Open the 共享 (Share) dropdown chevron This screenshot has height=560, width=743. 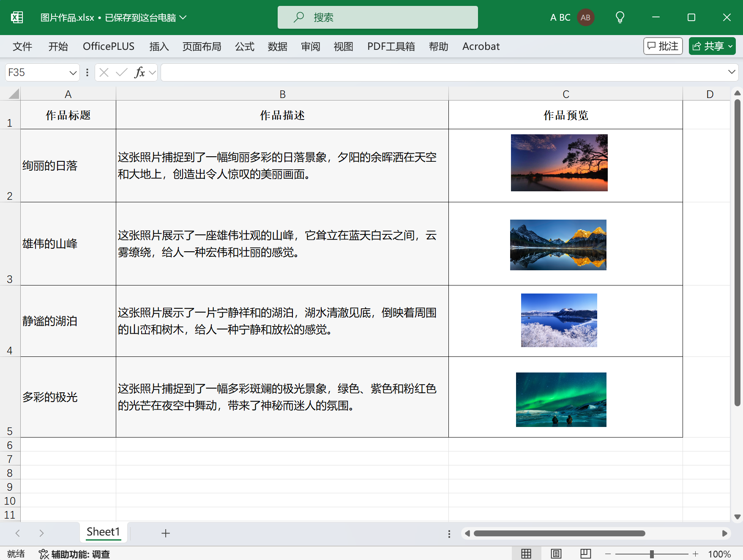[730, 46]
